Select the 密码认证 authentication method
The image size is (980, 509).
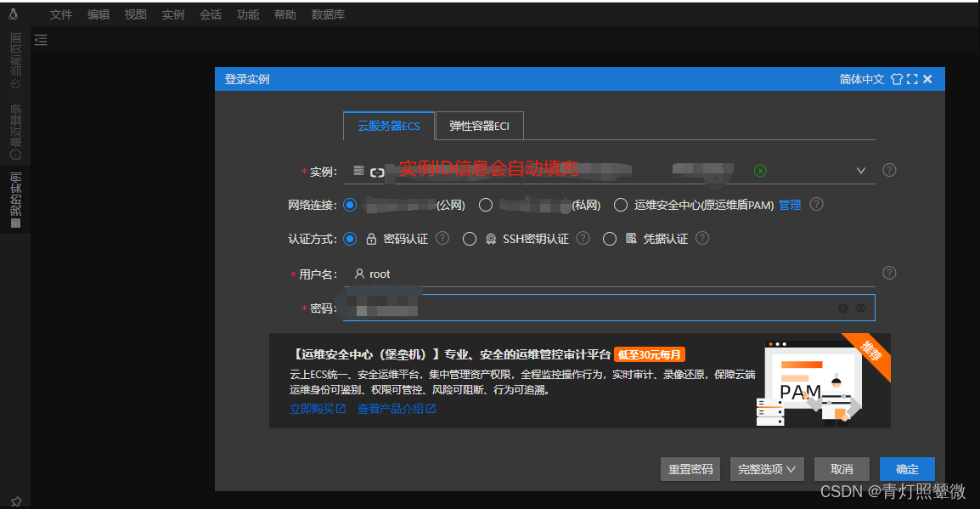(350, 239)
